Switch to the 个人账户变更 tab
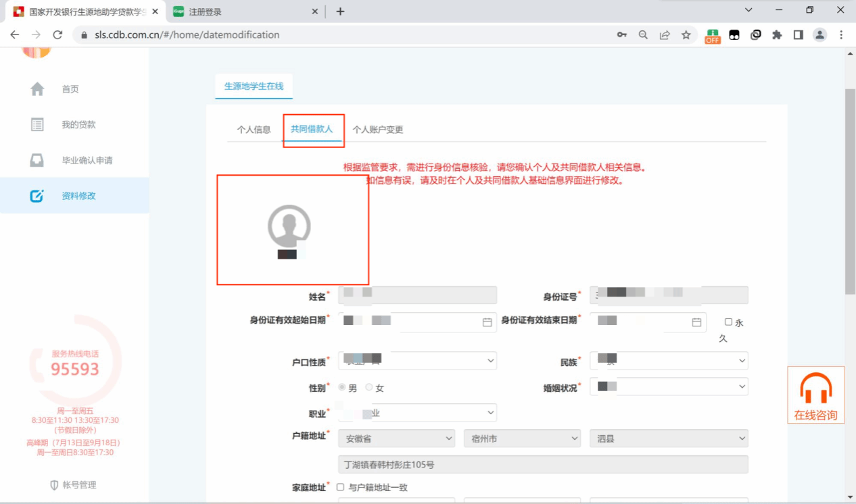Image resolution: width=856 pixels, height=504 pixels. click(x=378, y=130)
